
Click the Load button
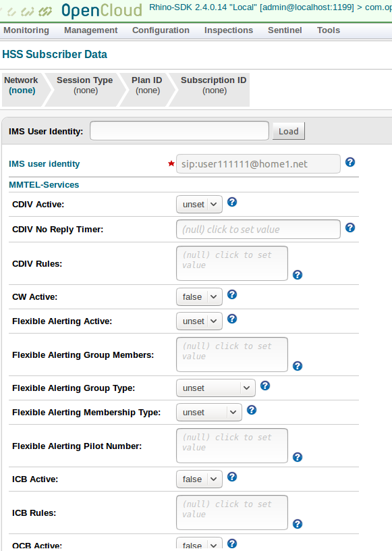288,131
